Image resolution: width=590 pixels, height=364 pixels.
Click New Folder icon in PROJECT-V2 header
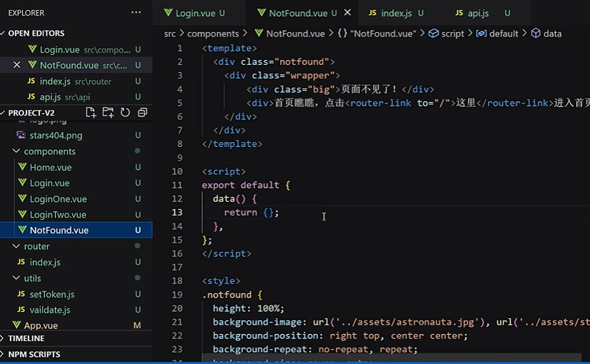[108, 113]
